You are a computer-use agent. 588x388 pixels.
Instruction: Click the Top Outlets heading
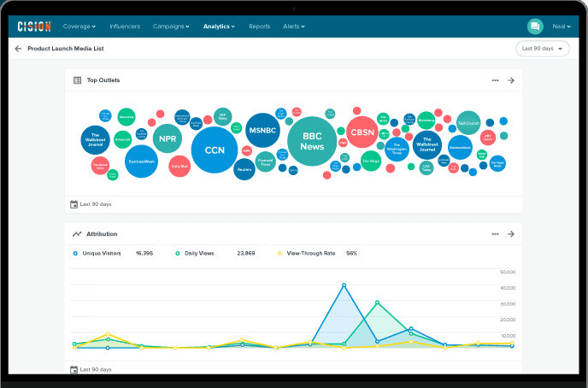pos(103,80)
